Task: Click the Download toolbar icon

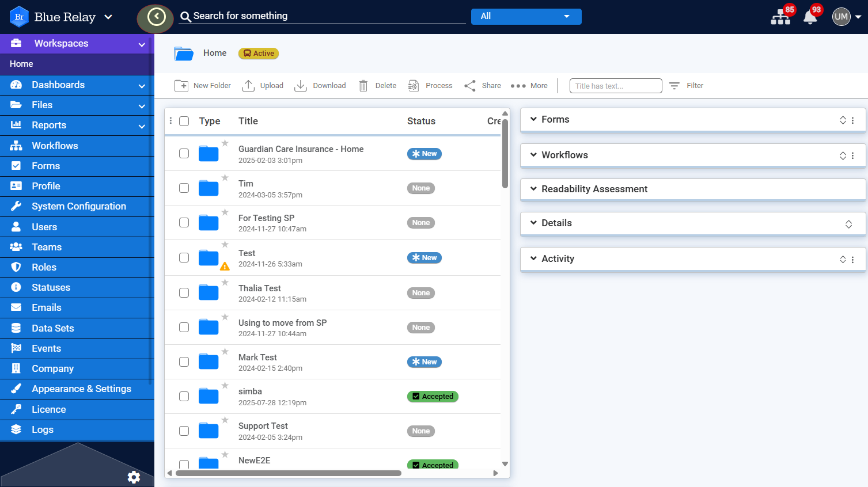Action: click(x=300, y=86)
